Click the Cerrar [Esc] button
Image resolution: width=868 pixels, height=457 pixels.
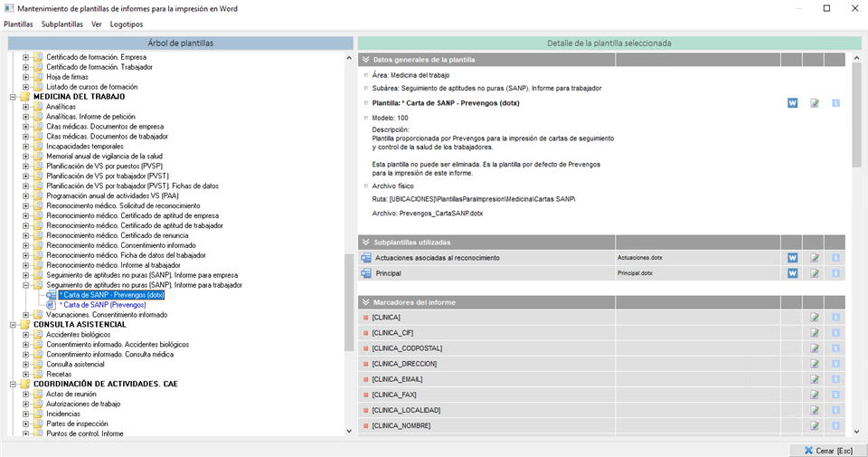coord(827,451)
